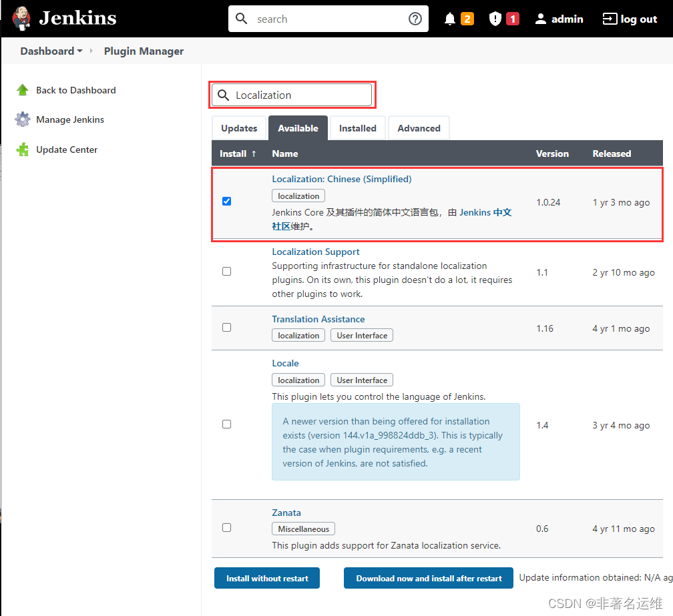Click the admin user silhouette icon
Image resolution: width=673 pixels, height=616 pixels.
541,19
